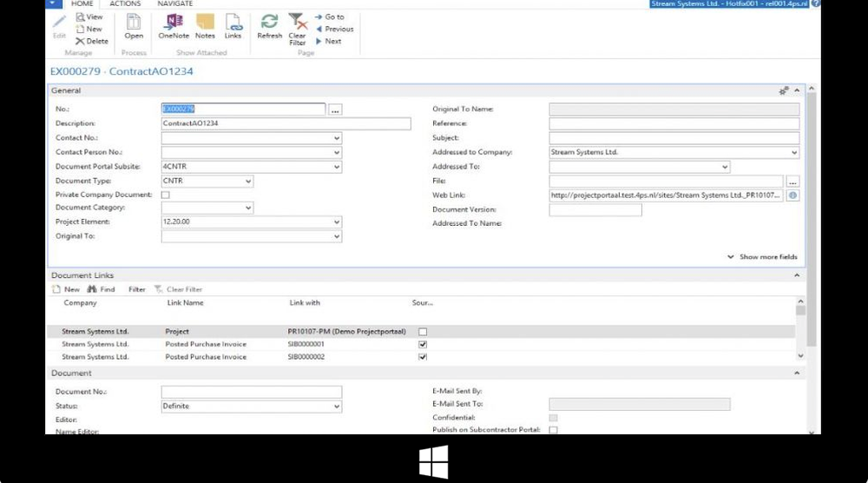
Task: Sort by the Link with column header
Action: [x=305, y=303]
